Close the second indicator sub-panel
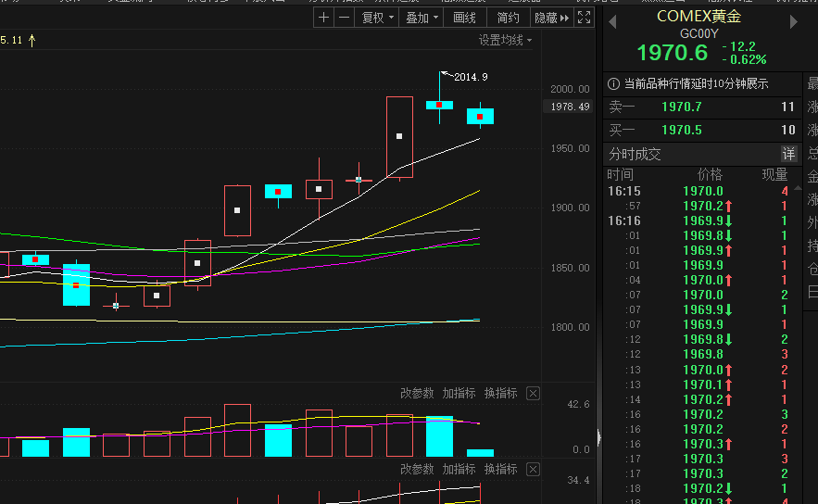This screenshot has height=504, width=818. pyautogui.click(x=533, y=470)
